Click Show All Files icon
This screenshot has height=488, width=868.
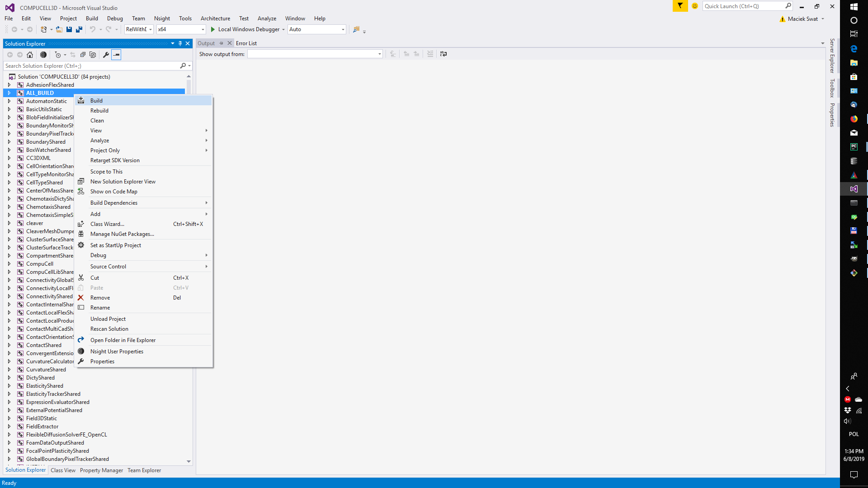click(x=93, y=55)
